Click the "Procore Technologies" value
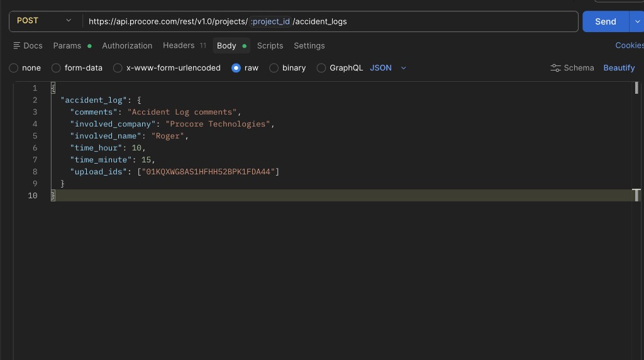The image size is (644, 360). [x=218, y=124]
